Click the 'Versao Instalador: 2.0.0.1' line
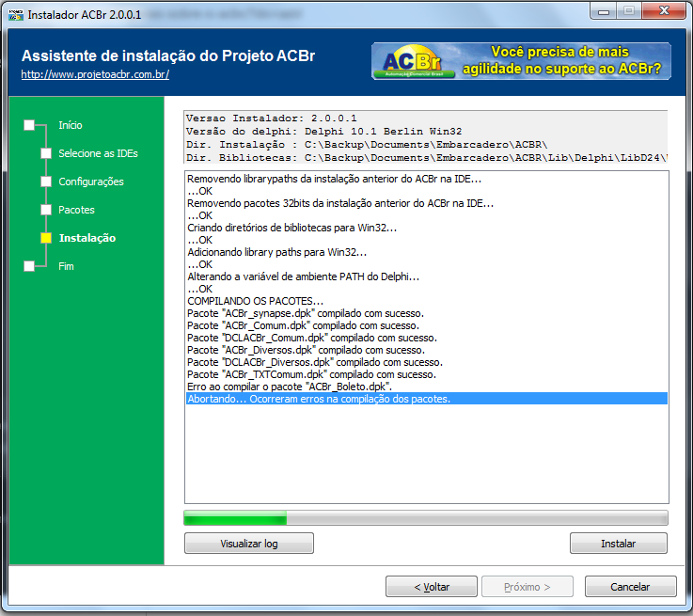This screenshot has height=616, width=693. tap(271, 118)
